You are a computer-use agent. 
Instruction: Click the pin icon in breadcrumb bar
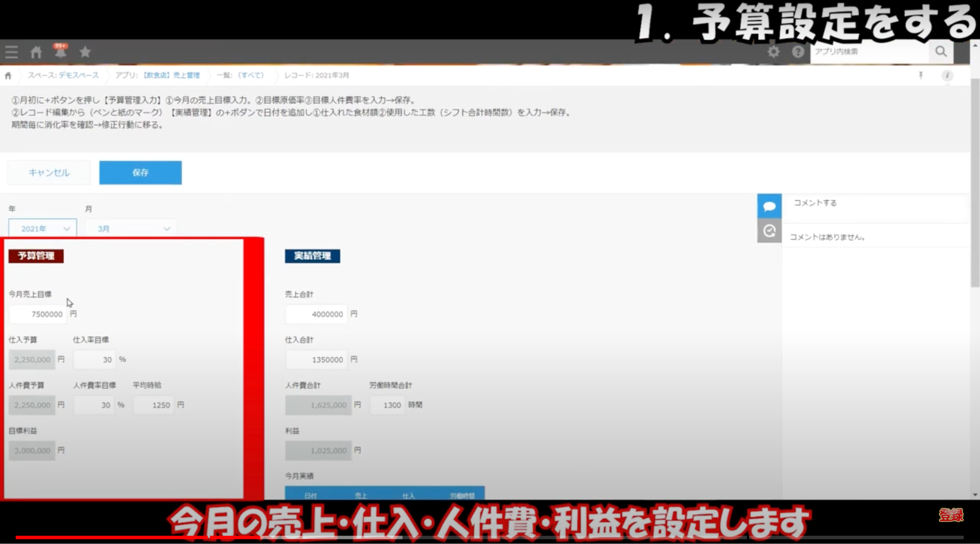920,75
